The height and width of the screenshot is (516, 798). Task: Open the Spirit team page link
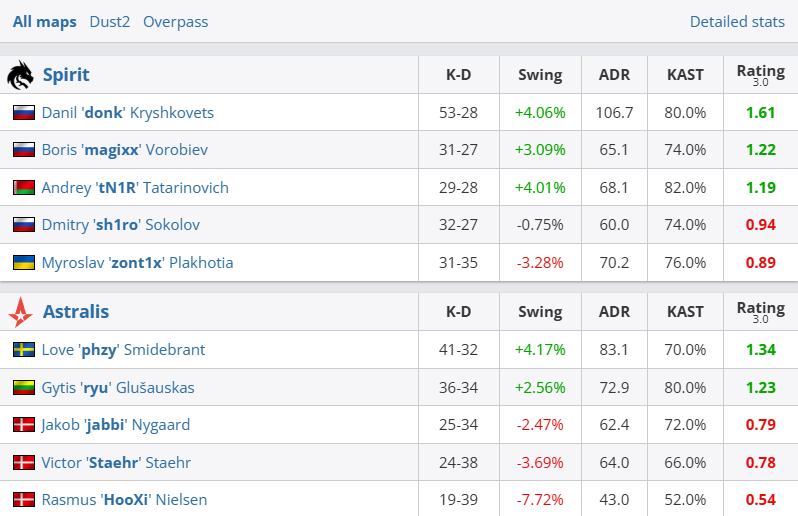click(66, 75)
